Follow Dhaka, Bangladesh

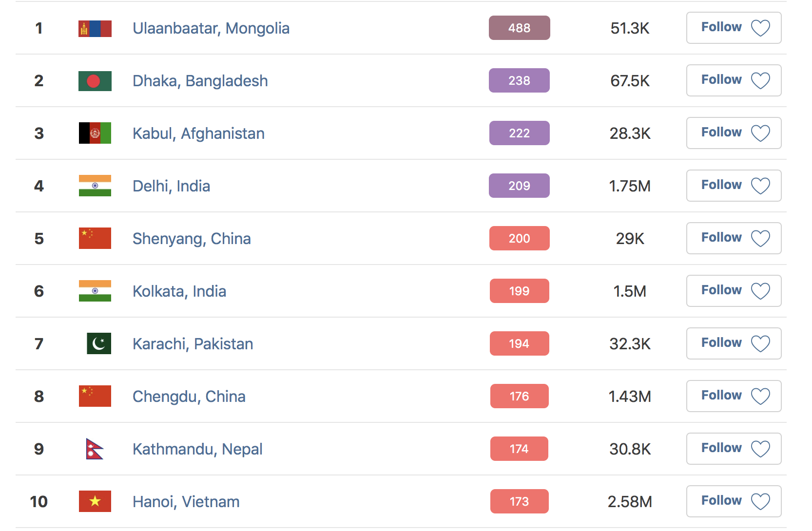[734, 80]
